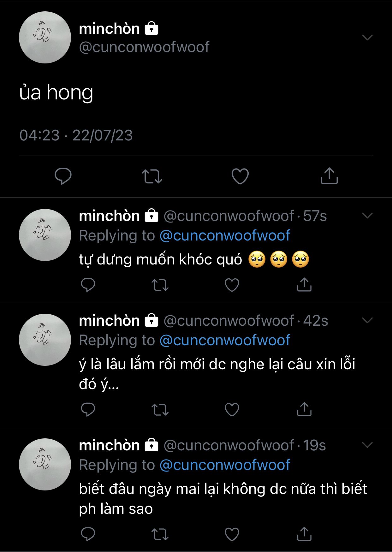Open @cunconwoofwoof mention link in 57s reply

click(x=225, y=236)
